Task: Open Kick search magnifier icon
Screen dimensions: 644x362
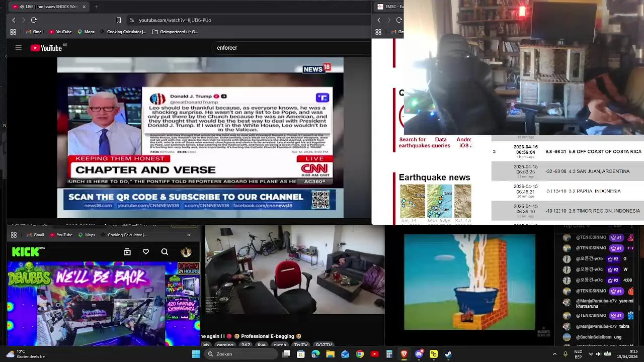Action: point(165,252)
